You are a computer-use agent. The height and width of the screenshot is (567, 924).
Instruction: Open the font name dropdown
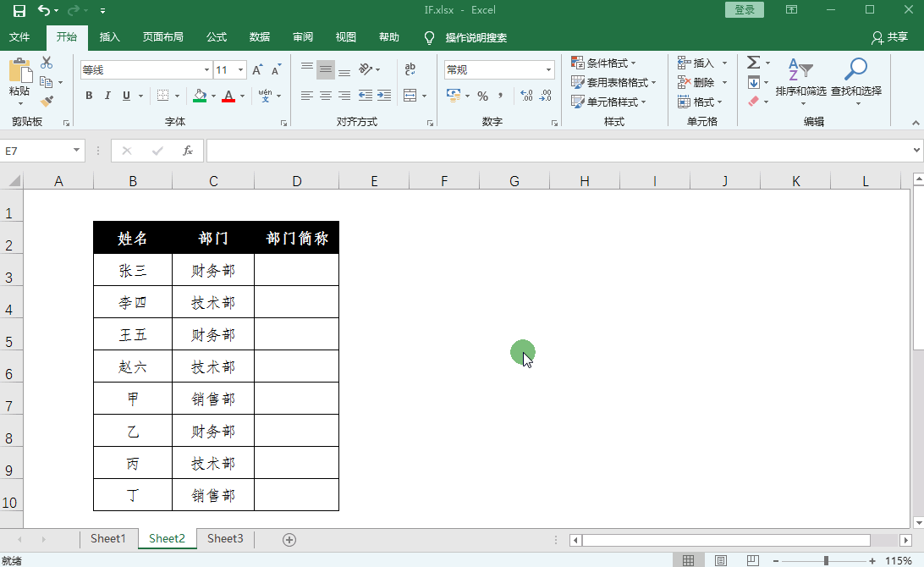coord(206,70)
